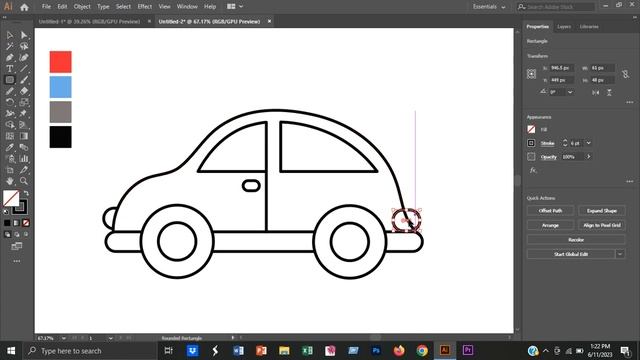Click the Offset Path button
640x360 pixels.
(550, 211)
